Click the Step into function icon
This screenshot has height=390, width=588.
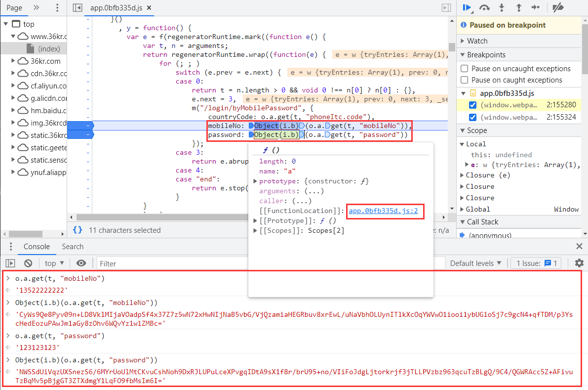[502, 7]
